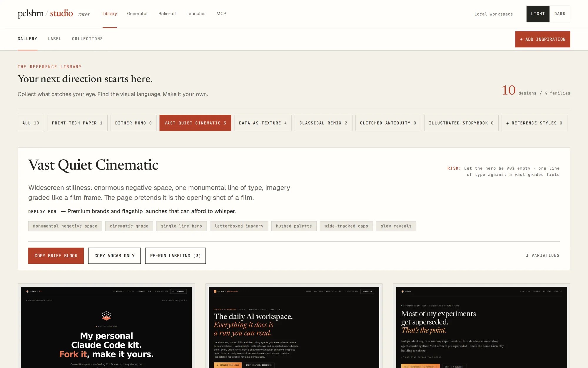Filter by CLASSICAL REMIX family
Screen dimensions: 588x368
pyautogui.click(x=323, y=123)
